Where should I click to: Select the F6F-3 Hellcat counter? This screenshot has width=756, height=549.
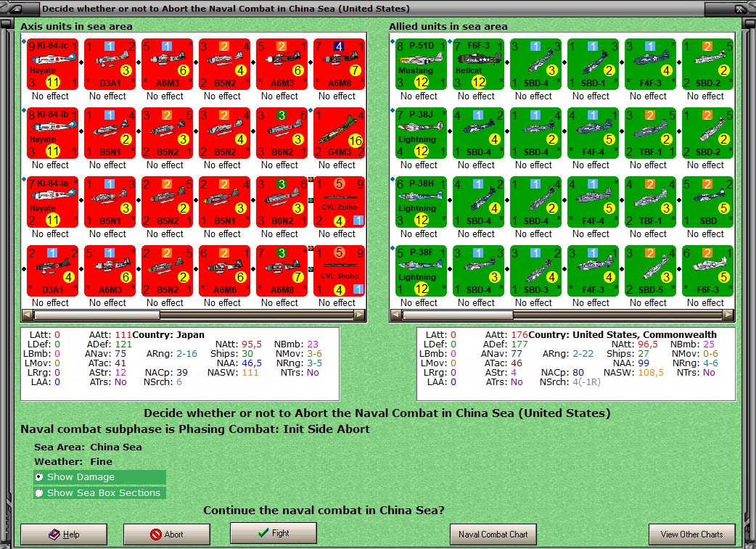click(x=478, y=64)
